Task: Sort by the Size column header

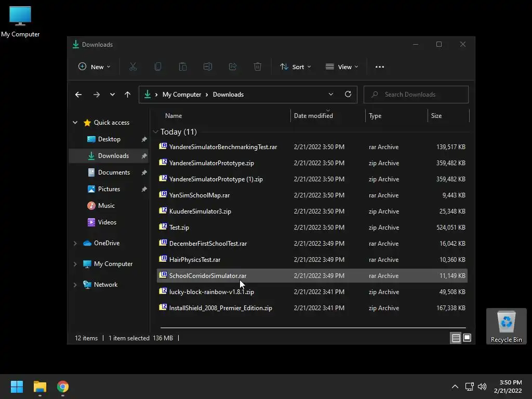Action: coord(436,116)
